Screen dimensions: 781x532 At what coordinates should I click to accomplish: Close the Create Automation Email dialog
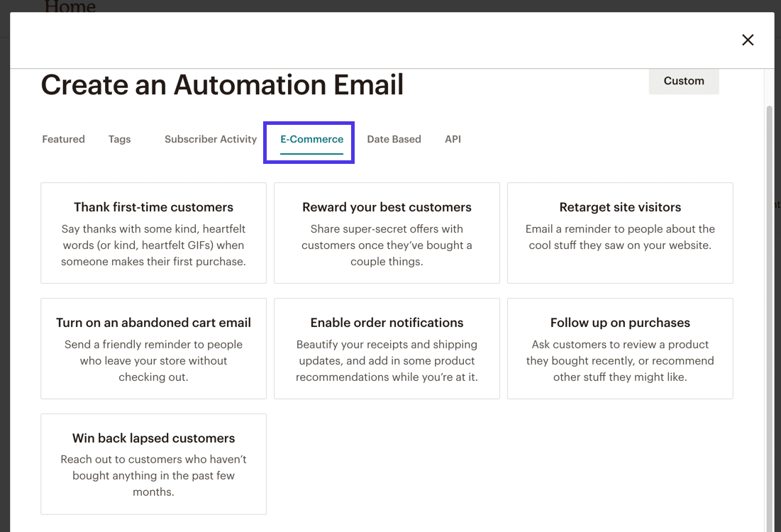[748, 40]
